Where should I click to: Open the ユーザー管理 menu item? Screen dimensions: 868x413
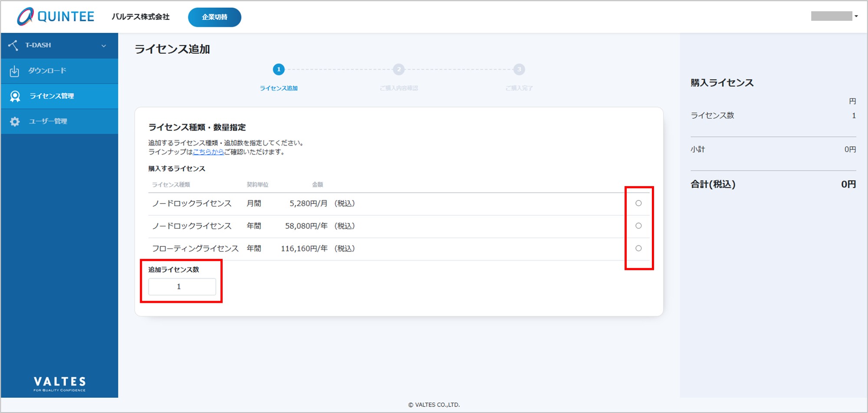coord(59,121)
